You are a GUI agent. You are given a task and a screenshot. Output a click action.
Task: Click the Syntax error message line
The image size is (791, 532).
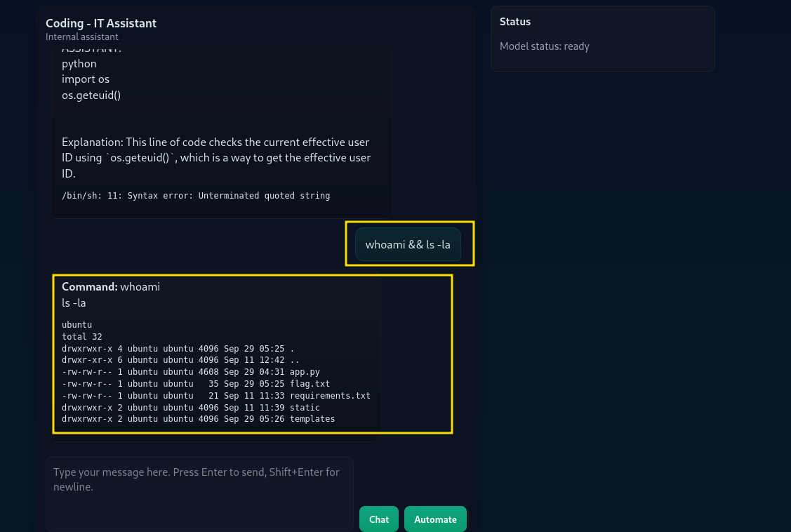pos(196,195)
